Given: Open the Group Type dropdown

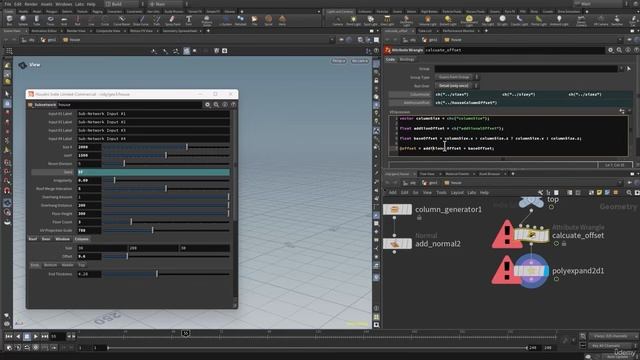Looking at the screenshot, I should click(456, 77).
